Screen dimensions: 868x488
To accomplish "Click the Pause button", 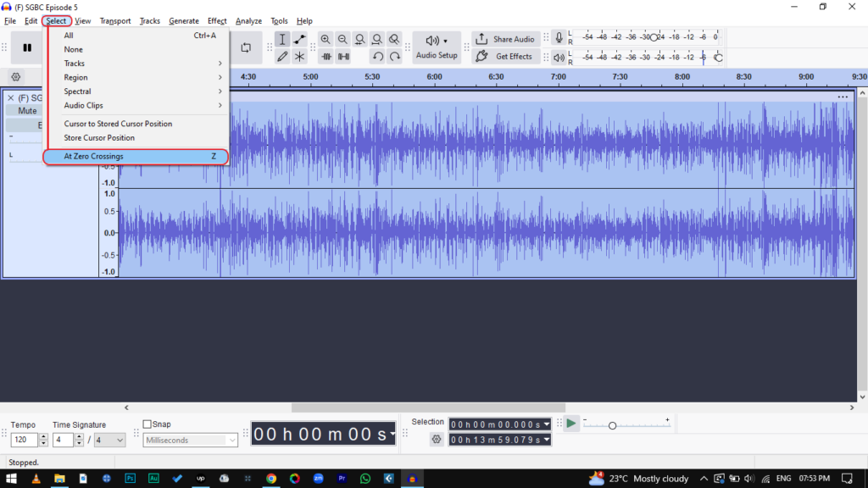I will 27,47.
